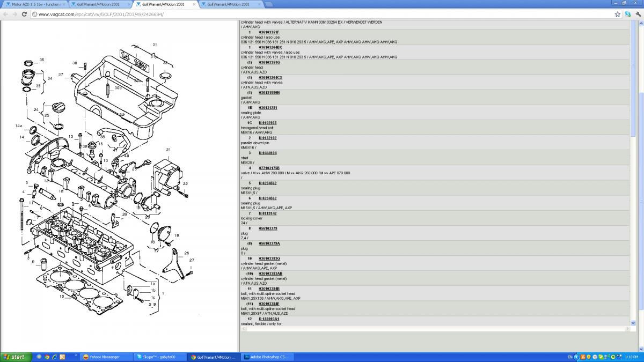Open hexagonal head bolt N 0102935
Viewport: 644px width, 362px height.
click(267, 122)
